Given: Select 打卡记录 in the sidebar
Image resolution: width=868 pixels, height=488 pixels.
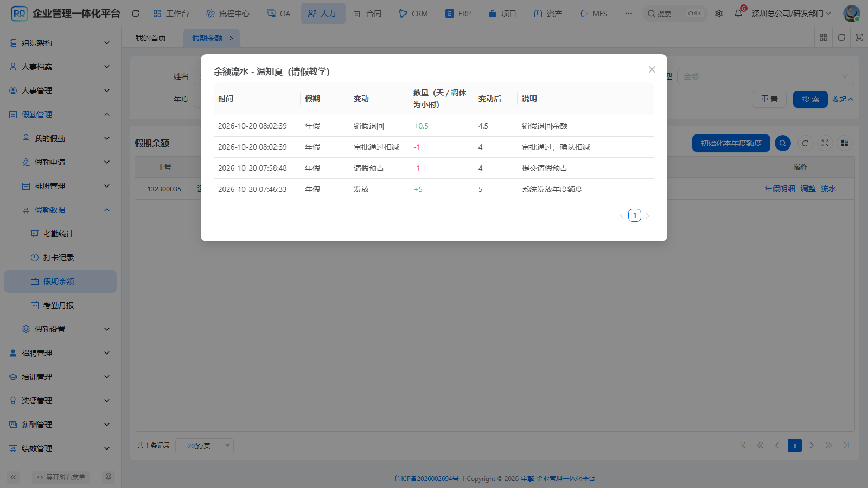Looking at the screenshot, I should click(x=60, y=258).
